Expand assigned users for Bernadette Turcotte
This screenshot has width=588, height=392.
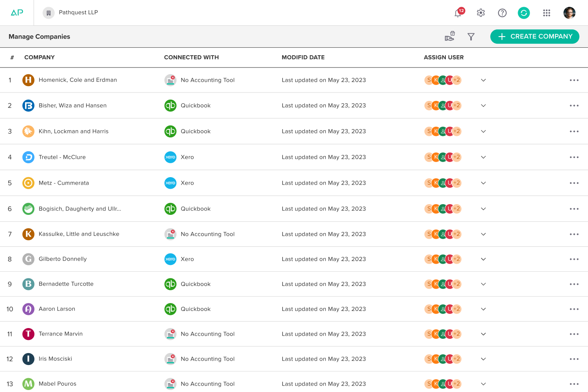pos(484,284)
